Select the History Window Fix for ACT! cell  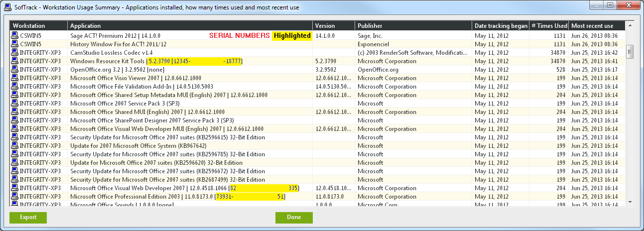[190, 44]
